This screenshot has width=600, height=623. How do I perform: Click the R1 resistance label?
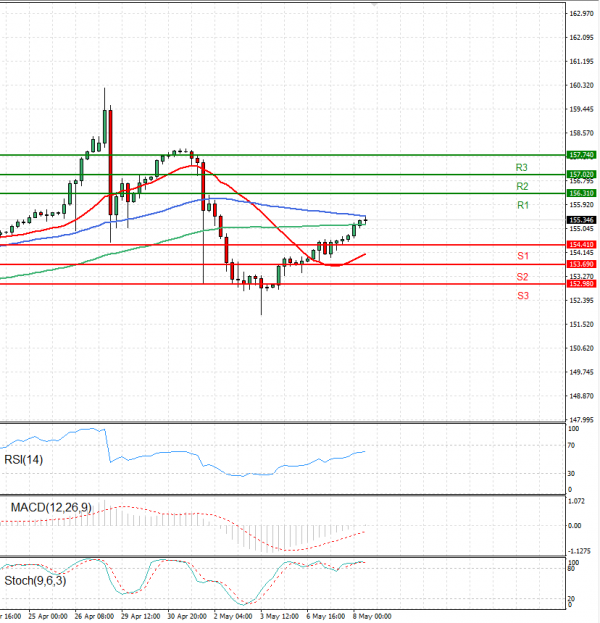coord(523,205)
